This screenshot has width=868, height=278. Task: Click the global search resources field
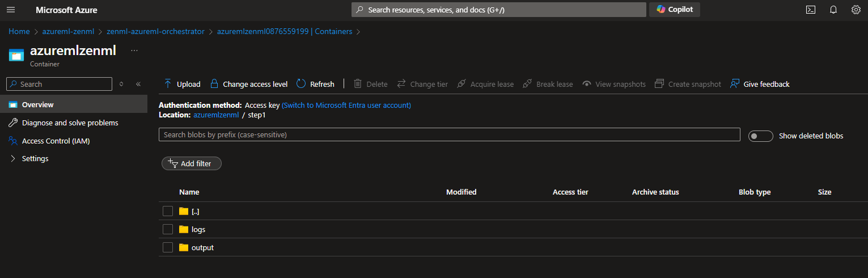coord(499,10)
